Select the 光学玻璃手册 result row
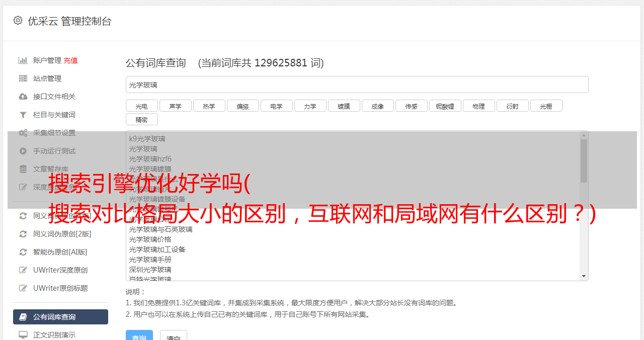This screenshot has height=340, width=644. 353,260
